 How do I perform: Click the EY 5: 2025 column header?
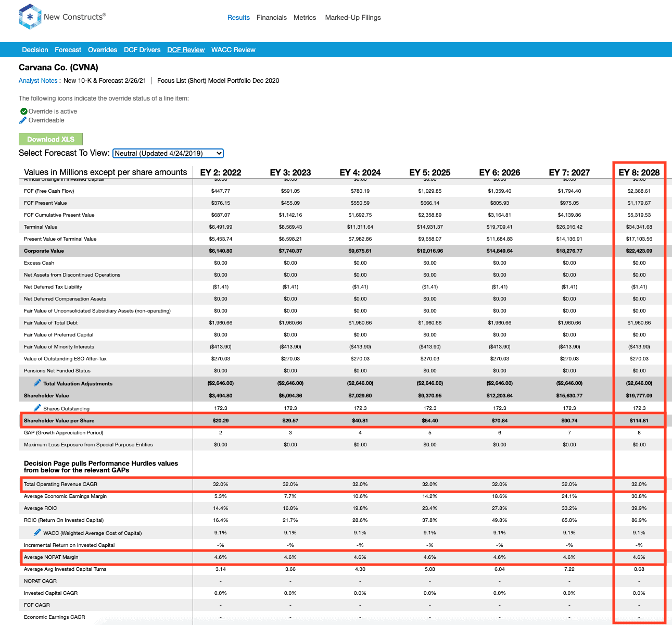click(430, 172)
